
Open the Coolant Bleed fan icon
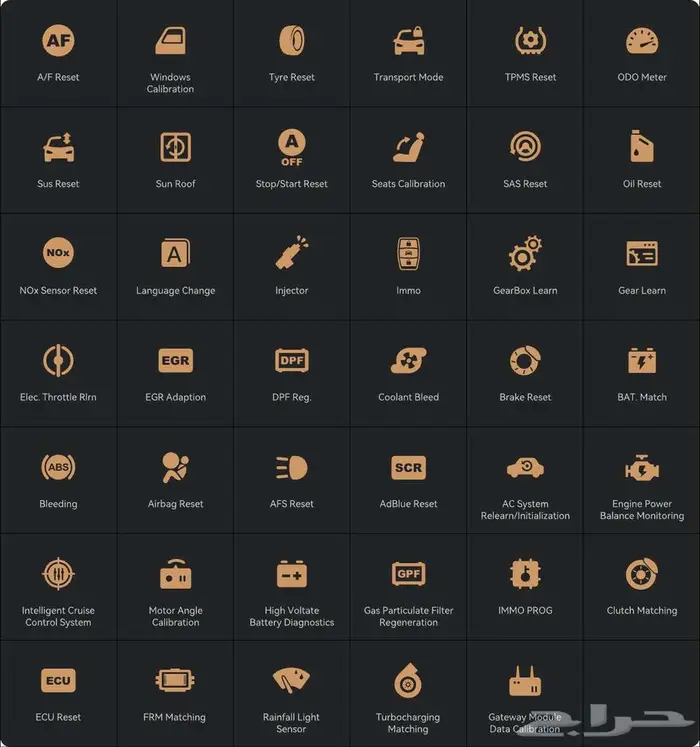(408, 360)
